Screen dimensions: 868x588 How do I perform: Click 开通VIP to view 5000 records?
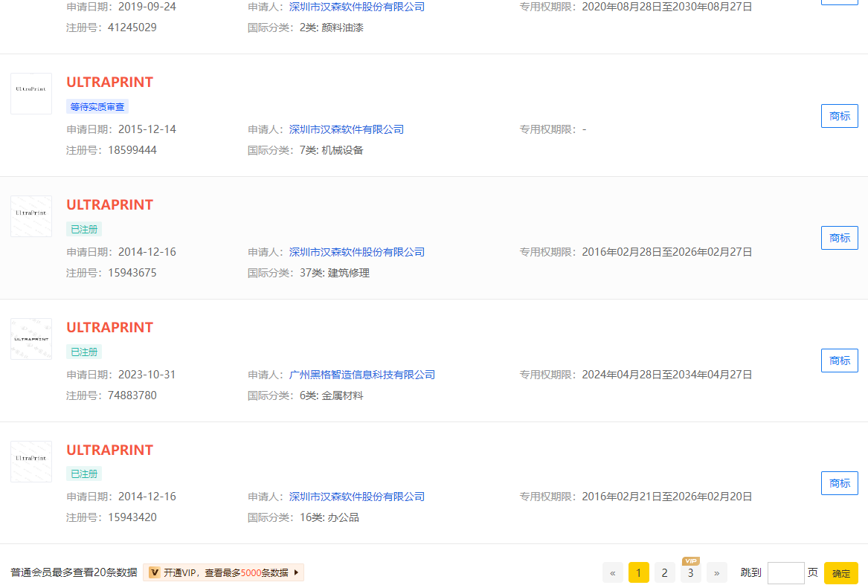(223, 572)
